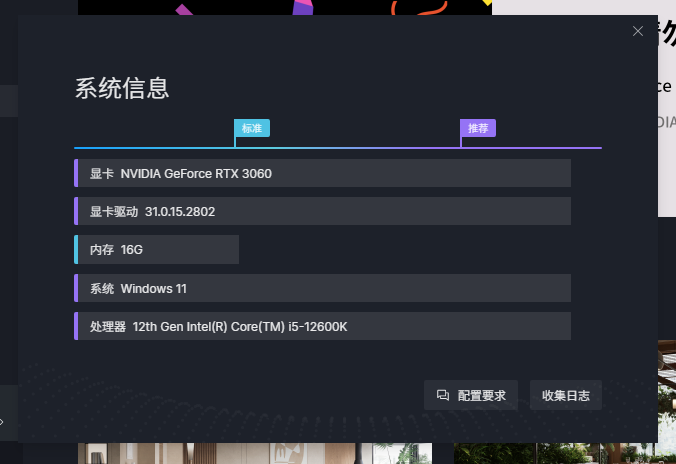Select the 系统 Windows 11 row

(323, 288)
